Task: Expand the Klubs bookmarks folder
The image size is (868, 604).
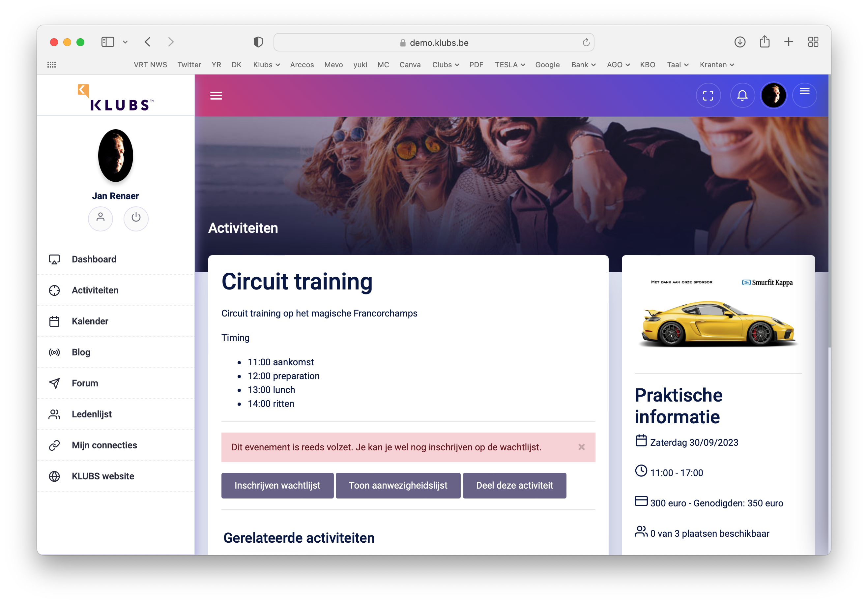Action: point(266,65)
